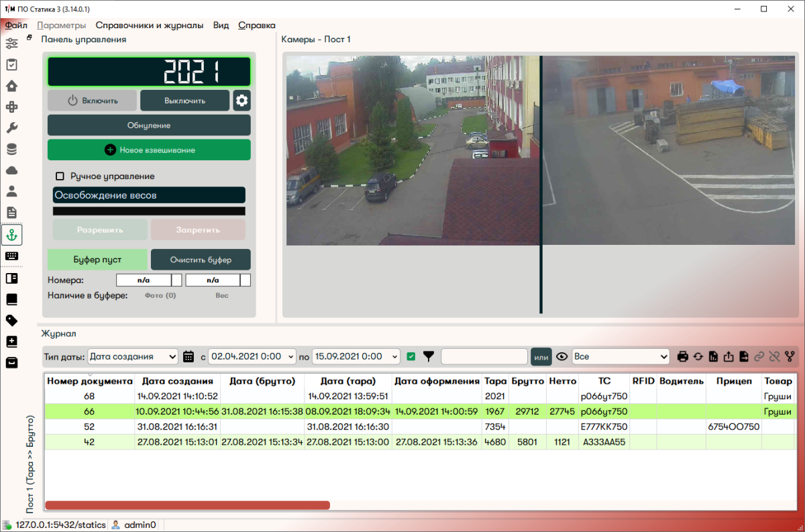The image size is (805, 532).
Task: Click the book sidebar icon
Action: (x=11, y=299)
